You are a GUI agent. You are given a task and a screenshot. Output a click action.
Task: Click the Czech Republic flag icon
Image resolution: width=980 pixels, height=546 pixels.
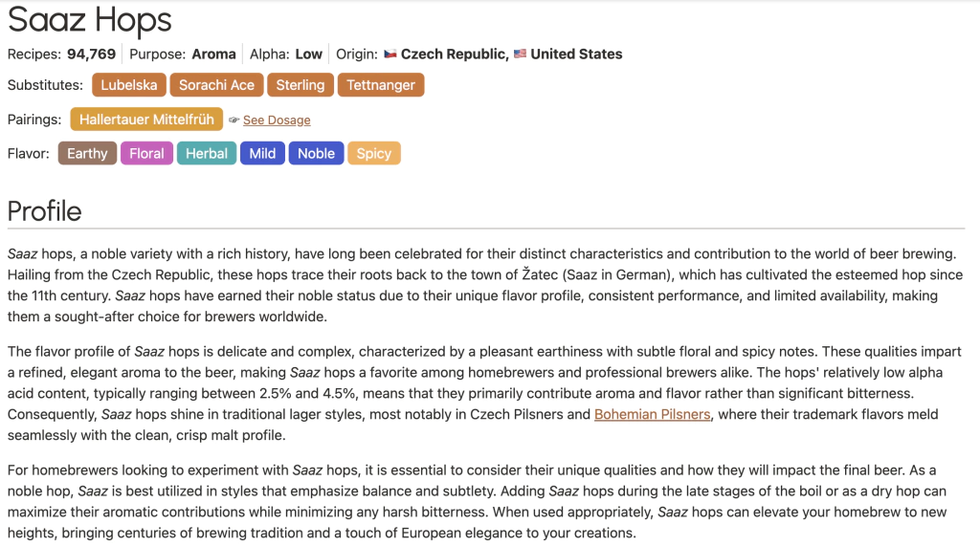point(390,55)
